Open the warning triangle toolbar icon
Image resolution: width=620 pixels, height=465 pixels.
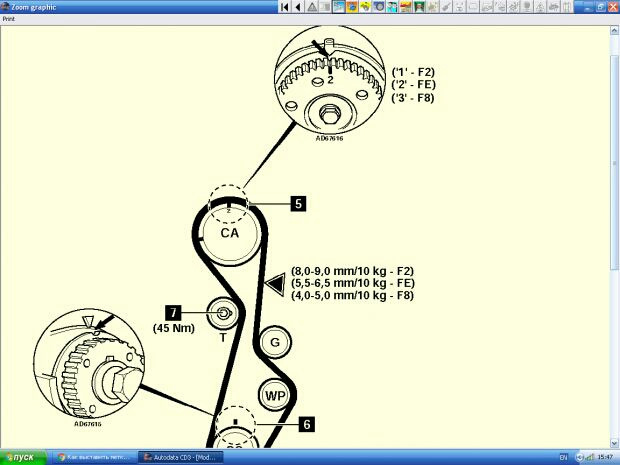coord(312,7)
